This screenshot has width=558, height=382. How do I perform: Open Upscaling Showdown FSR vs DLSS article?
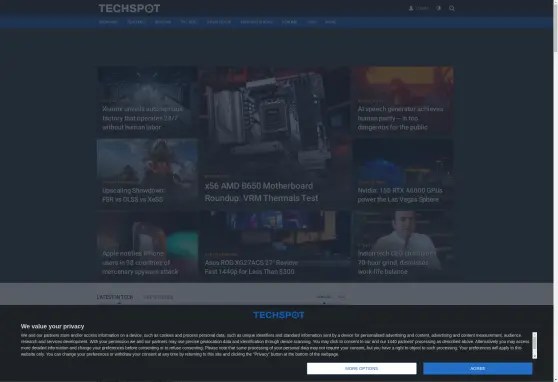(134, 195)
